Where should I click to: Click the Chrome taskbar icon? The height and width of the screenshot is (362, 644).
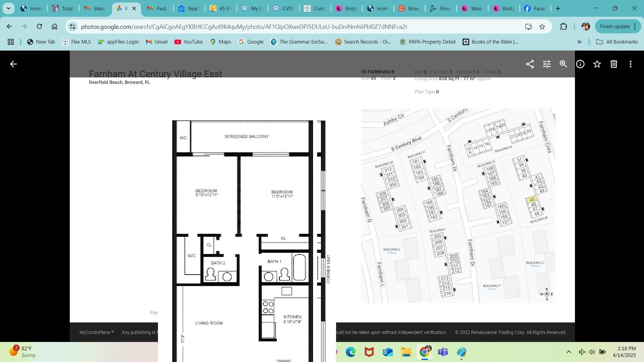(424, 352)
